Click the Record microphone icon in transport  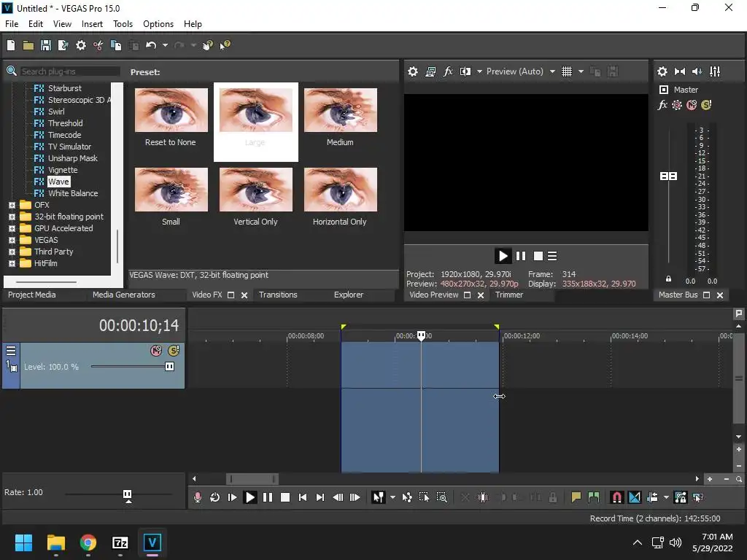[198, 497]
